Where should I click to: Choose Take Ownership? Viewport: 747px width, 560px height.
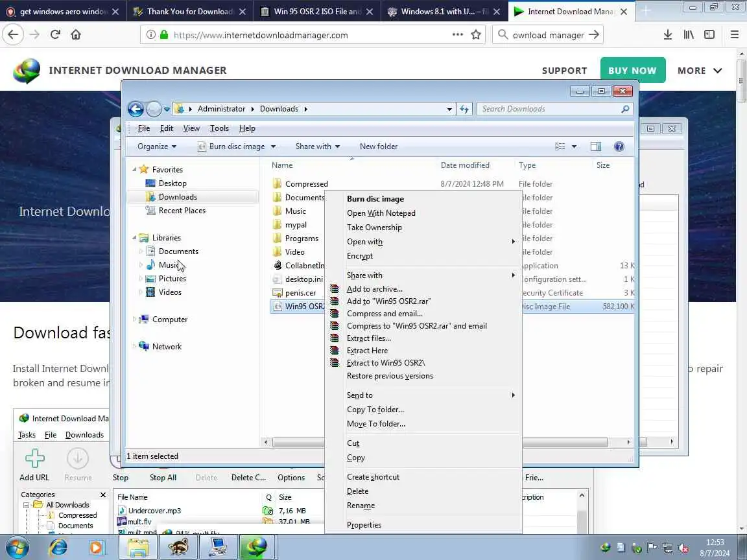click(x=374, y=227)
